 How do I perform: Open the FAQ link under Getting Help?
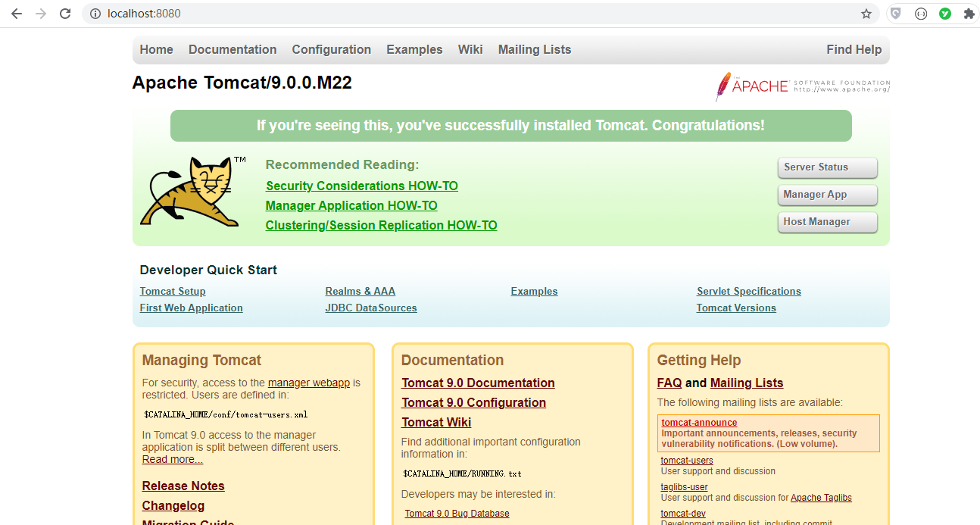669,383
